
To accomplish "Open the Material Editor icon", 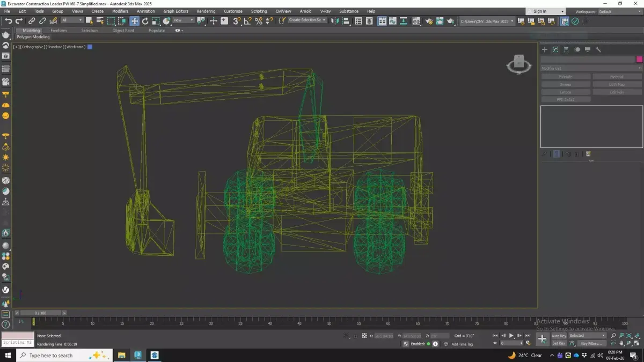I will pos(416,21).
